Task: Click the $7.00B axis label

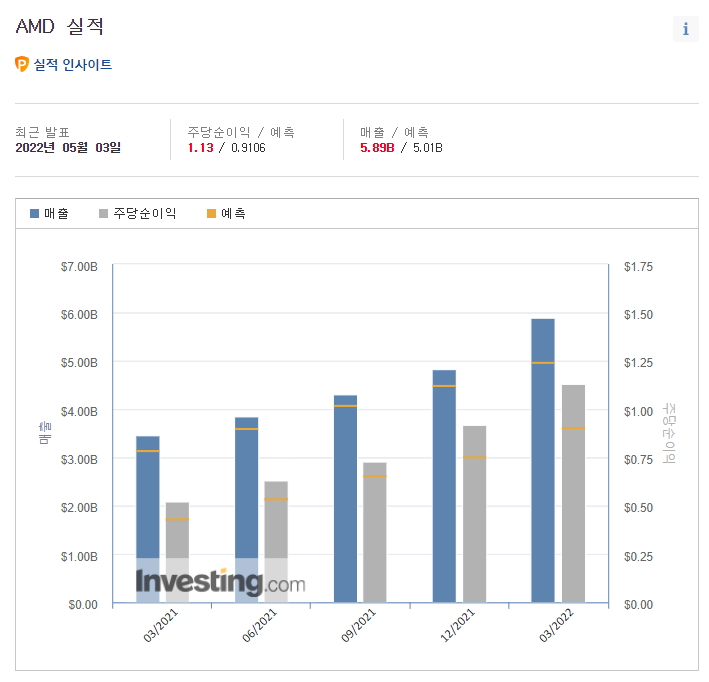Action: pyautogui.click(x=79, y=267)
